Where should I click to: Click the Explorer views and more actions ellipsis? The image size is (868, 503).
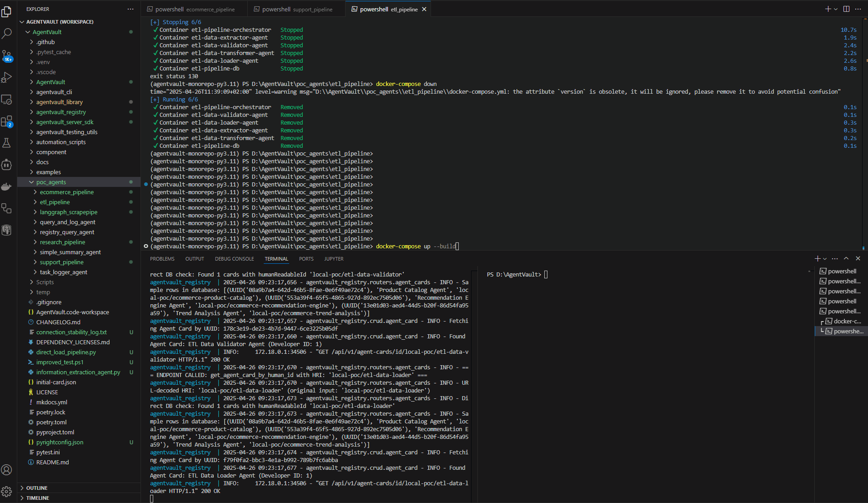pyautogui.click(x=130, y=9)
